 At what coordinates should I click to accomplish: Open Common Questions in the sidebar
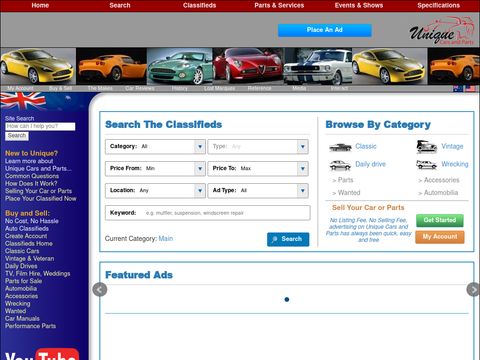pyautogui.click(x=32, y=176)
